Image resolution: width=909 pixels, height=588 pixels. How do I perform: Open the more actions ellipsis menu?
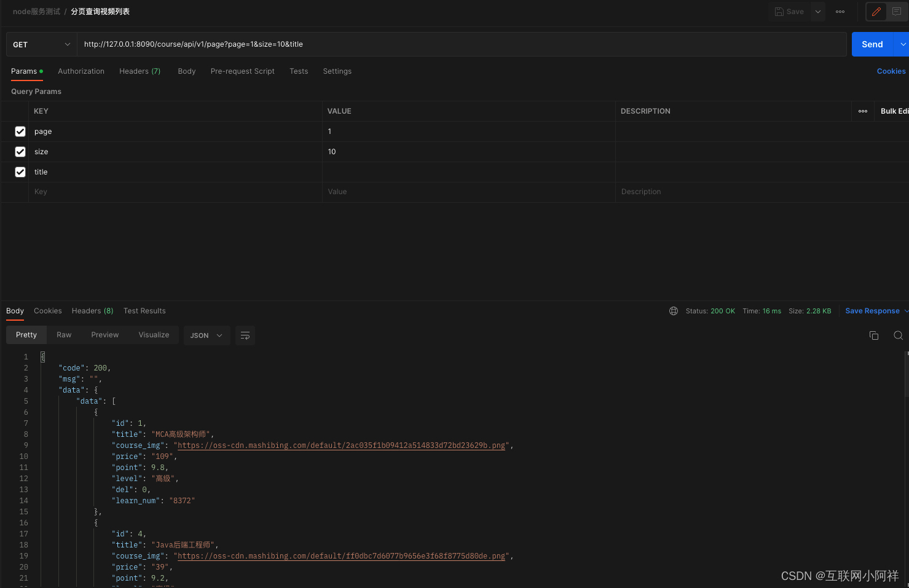pyautogui.click(x=840, y=12)
